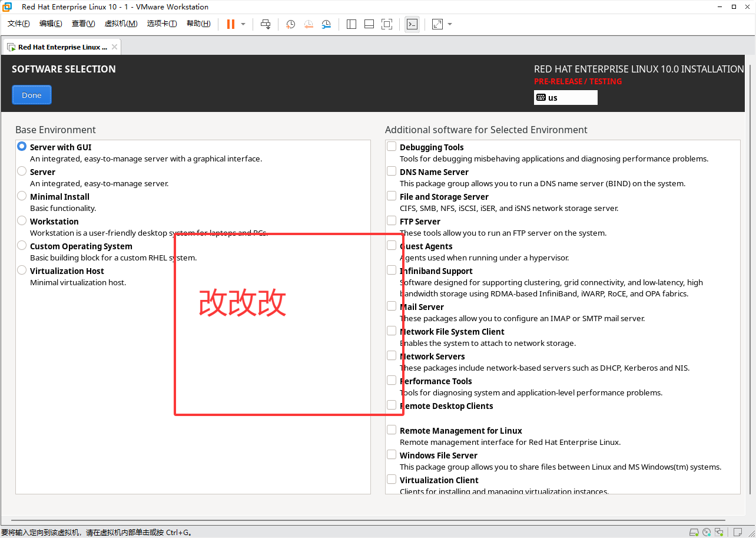Tick Remote Desktop Clients checkbox

point(392,405)
